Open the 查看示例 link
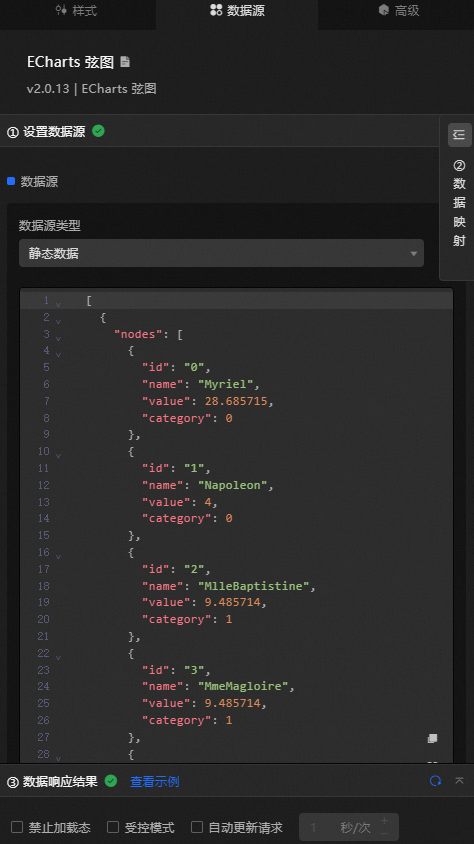 (155, 782)
